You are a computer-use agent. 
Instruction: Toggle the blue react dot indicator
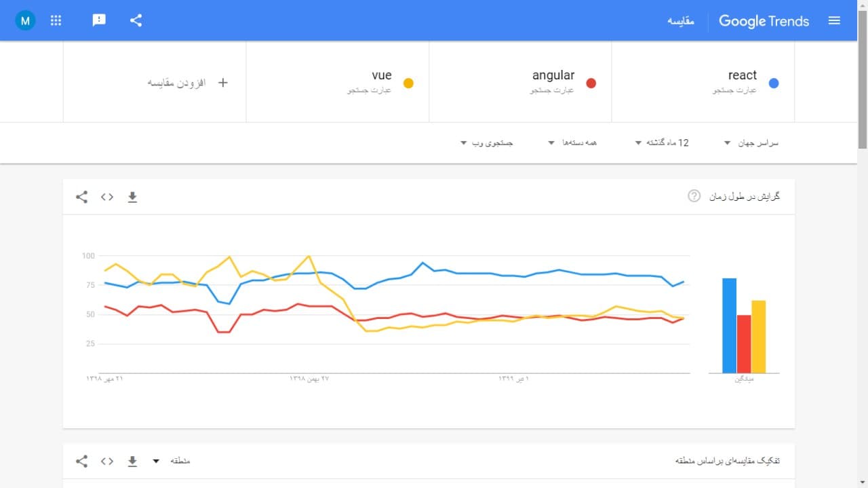pos(773,83)
